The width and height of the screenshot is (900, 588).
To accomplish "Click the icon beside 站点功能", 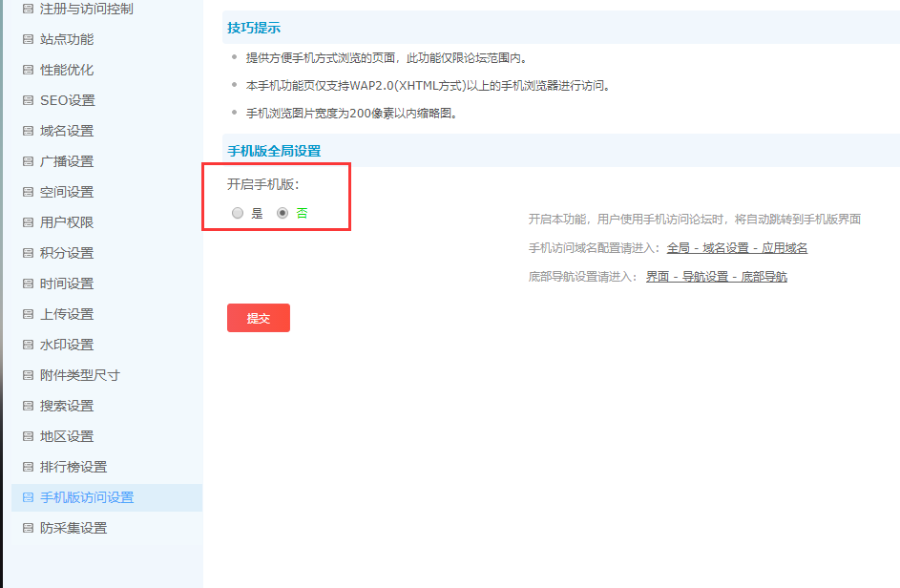I will (x=28, y=39).
